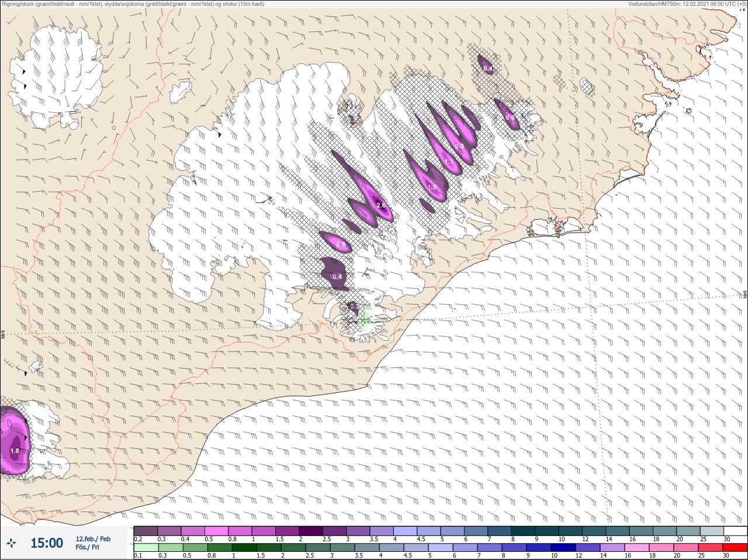Select bottom-row pale green swatch between 0.1 and 0.3

(x=146, y=548)
